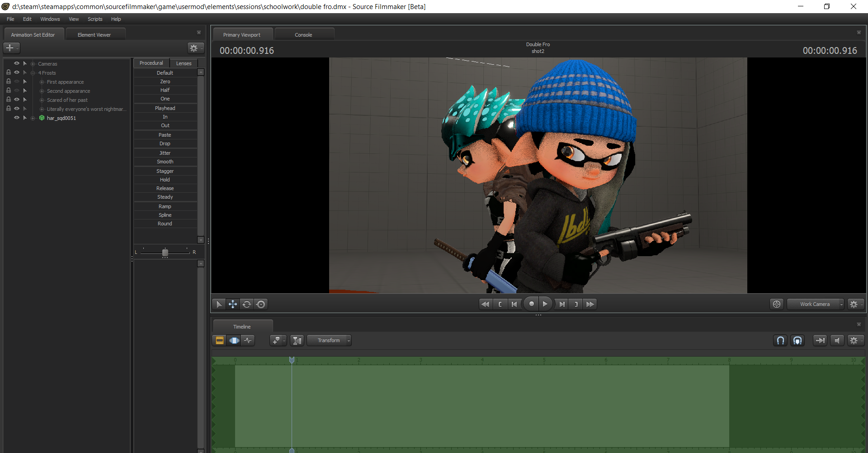
Task: Apply the Jitter procedural preset
Action: click(x=165, y=153)
